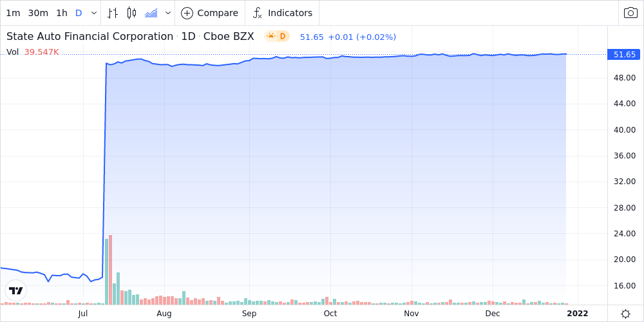Select the area chart style icon
The image size is (644, 322).
click(151, 13)
